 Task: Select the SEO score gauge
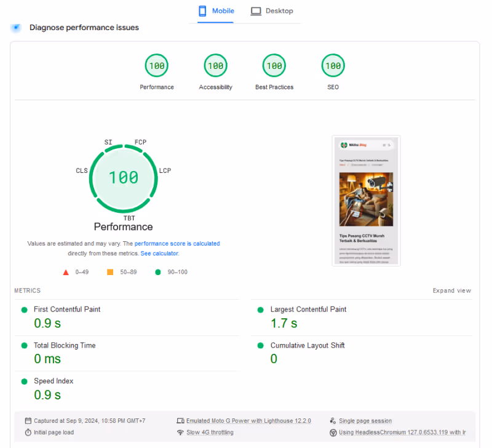(333, 65)
